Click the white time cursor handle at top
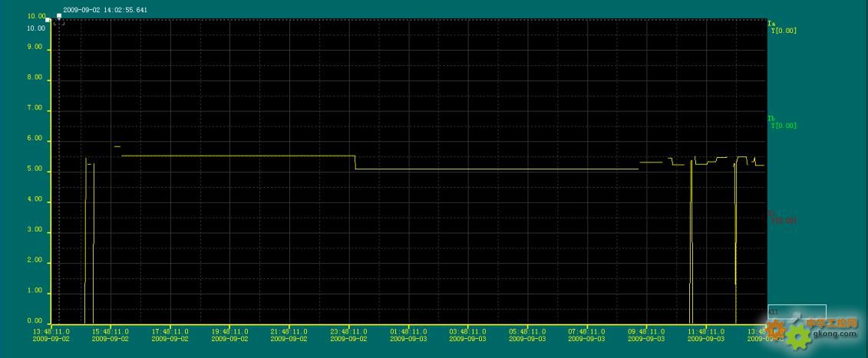 [x=59, y=15]
